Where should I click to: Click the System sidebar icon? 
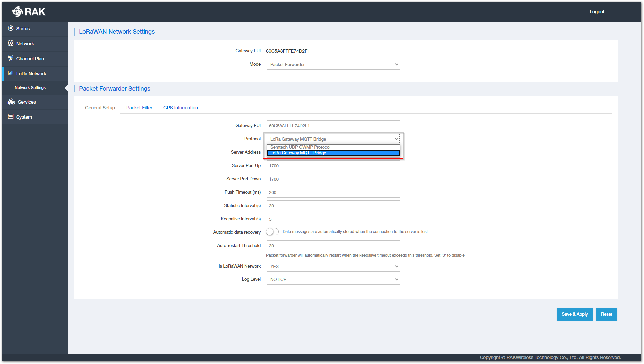(11, 117)
